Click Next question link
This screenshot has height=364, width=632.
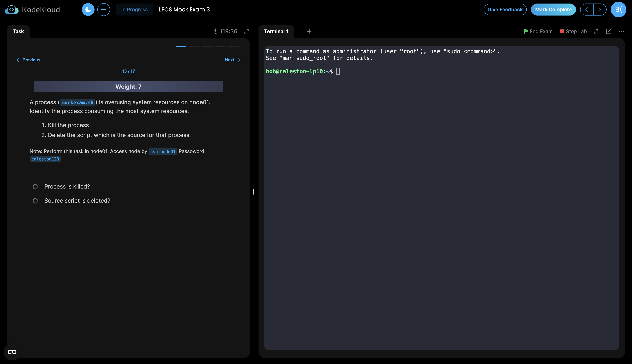click(233, 60)
